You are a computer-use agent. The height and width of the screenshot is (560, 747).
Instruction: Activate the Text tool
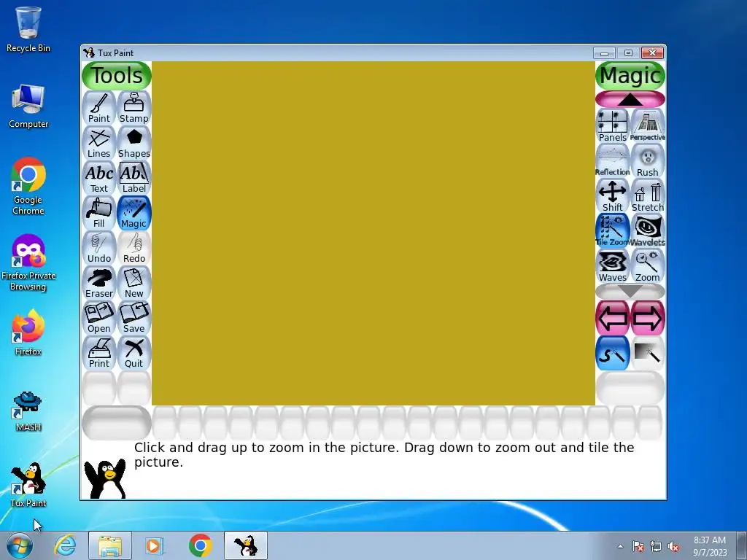point(99,178)
